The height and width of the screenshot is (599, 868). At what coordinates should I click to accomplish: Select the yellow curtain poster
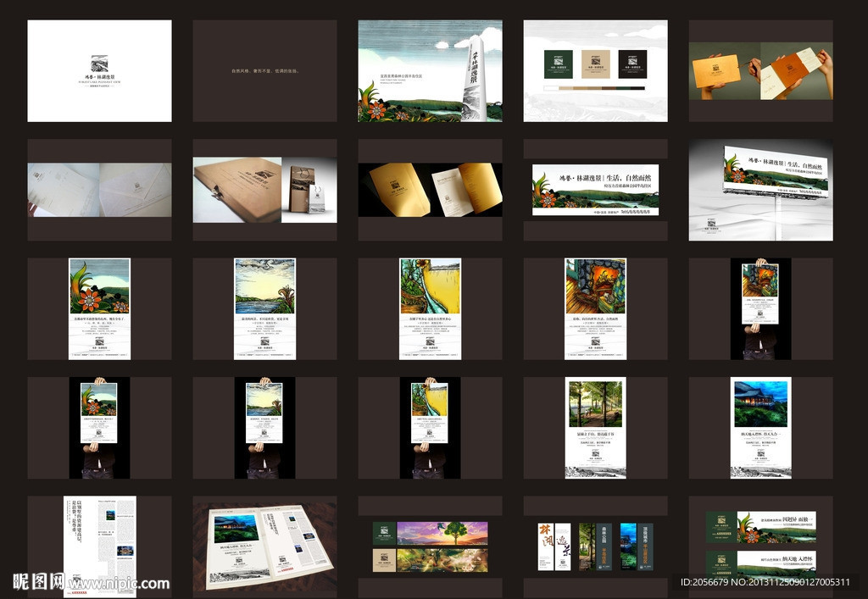click(x=430, y=308)
